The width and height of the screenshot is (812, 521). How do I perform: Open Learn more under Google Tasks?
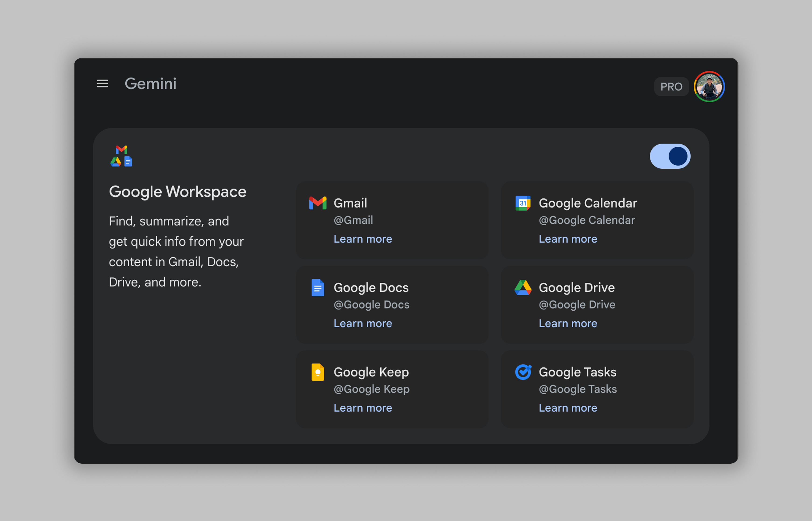[x=568, y=408]
